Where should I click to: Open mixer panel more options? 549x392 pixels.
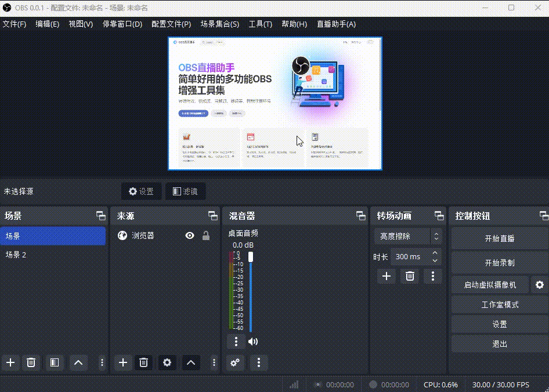coord(259,362)
